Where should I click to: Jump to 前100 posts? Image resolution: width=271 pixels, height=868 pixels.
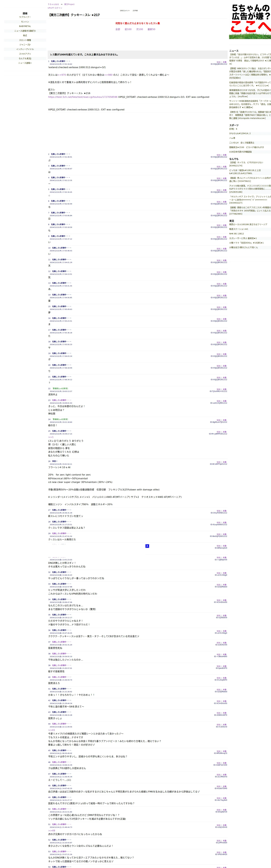(128, 29)
